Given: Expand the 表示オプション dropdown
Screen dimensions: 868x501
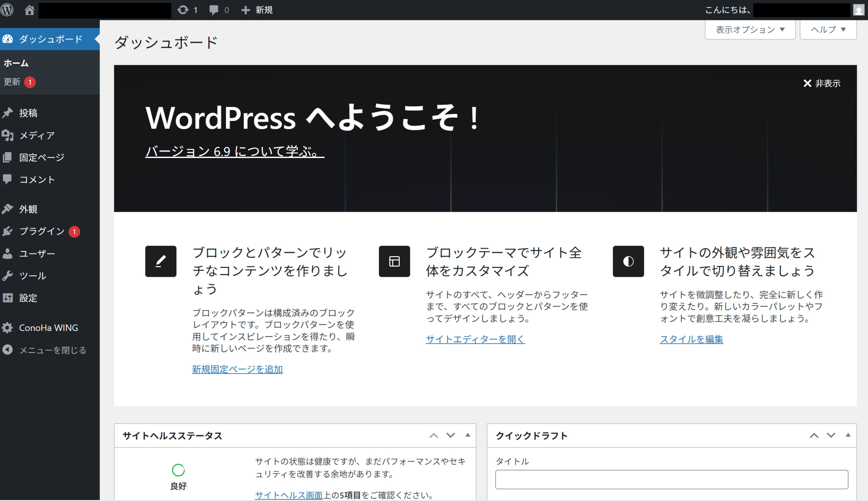Looking at the screenshot, I should (750, 30).
